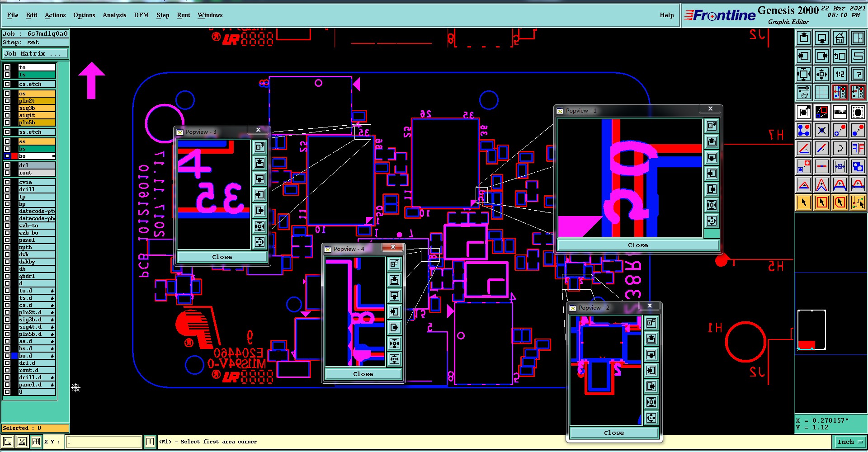Screen dimensions: 868x452
Task: Activate the plain arrow select tool
Action: [803, 202]
